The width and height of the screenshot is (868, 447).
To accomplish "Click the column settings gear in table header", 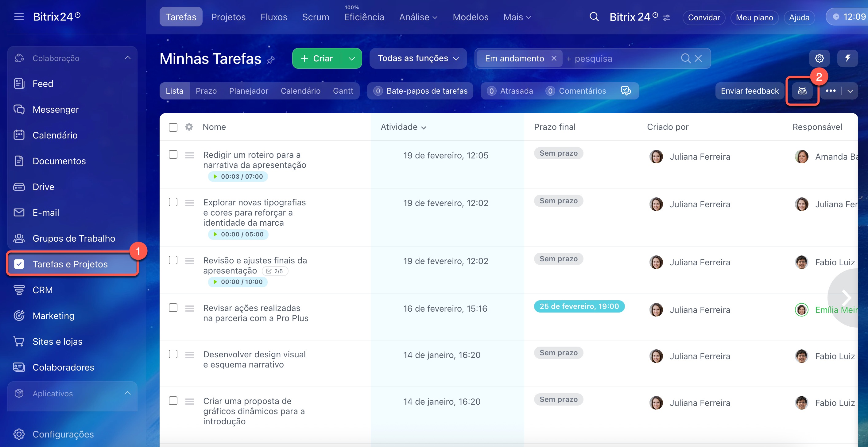I will 189,127.
